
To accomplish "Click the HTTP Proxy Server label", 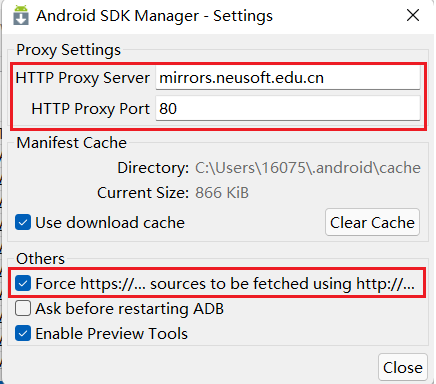I will pyautogui.click(x=83, y=78).
